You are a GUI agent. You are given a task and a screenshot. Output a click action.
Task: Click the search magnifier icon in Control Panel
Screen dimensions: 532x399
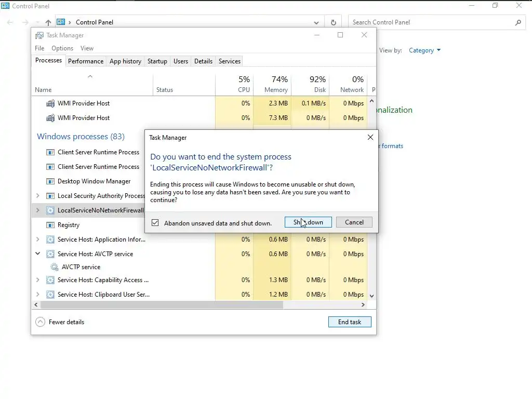(518, 22)
